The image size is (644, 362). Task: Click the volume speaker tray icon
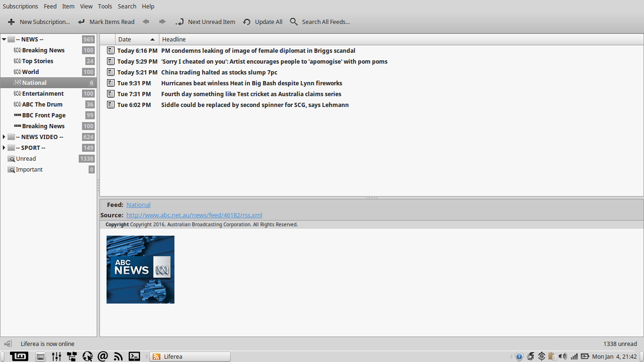coord(562,356)
